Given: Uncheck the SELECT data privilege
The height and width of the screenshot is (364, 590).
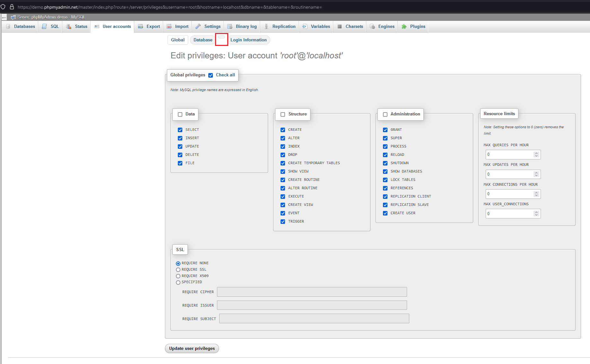Looking at the screenshot, I should 180,130.
